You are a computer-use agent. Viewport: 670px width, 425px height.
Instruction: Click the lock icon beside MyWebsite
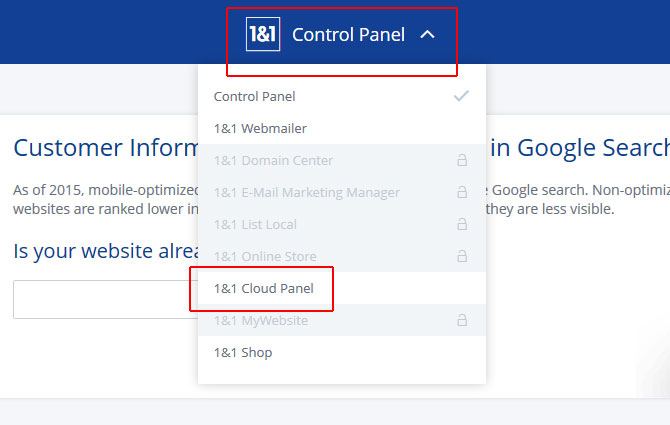[462, 320]
